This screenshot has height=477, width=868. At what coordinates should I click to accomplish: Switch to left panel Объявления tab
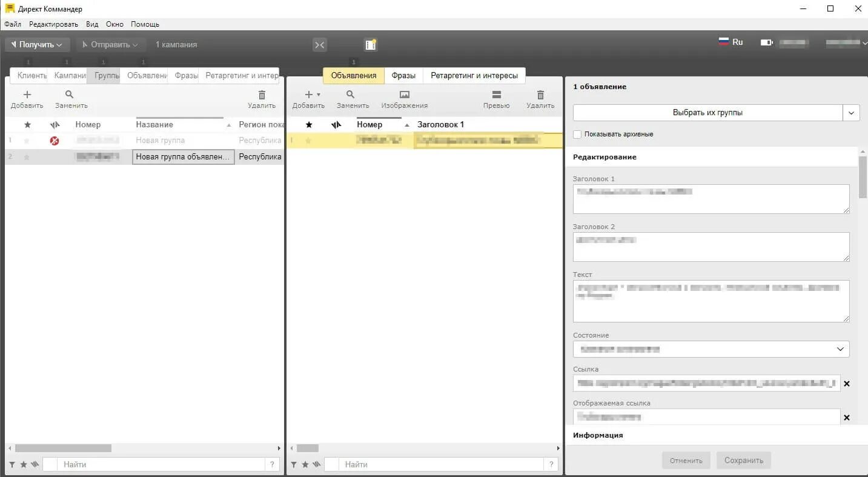(145, 76)
